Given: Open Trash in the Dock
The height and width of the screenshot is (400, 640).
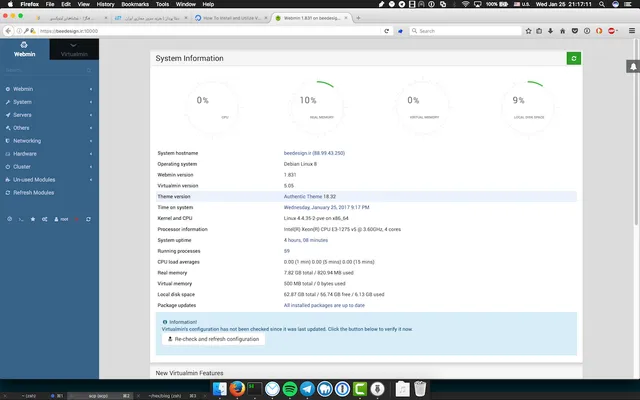Looking at the screenshot, I should [420, 389].
